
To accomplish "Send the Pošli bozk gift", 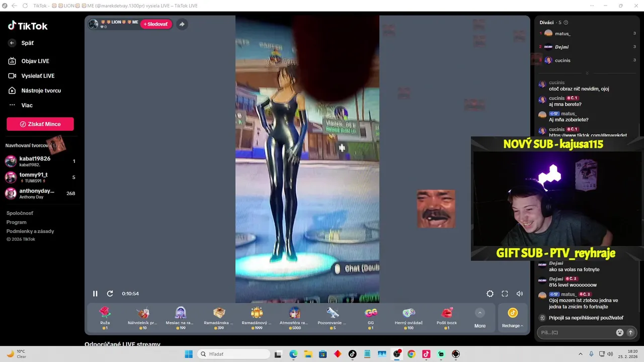I will tap(447, 318).
